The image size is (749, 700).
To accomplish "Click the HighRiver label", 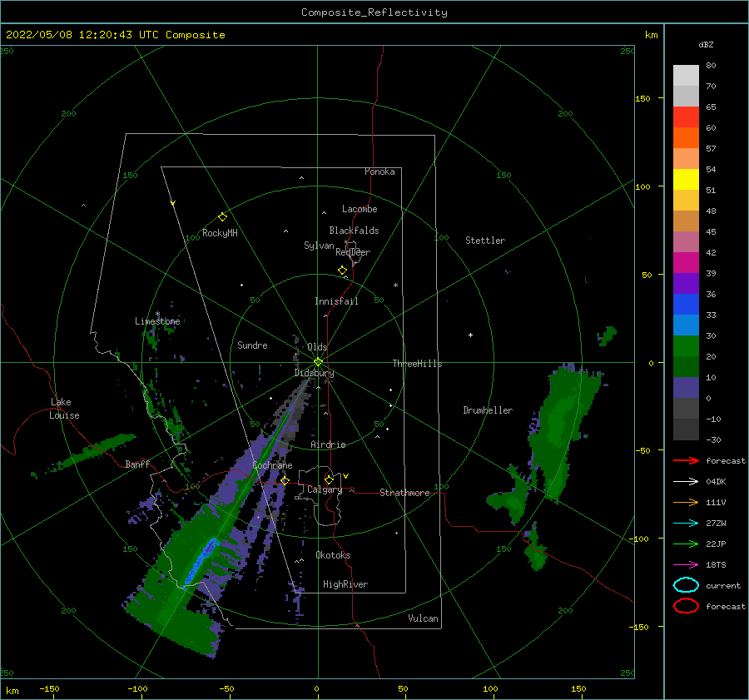I will click(345, 584).
